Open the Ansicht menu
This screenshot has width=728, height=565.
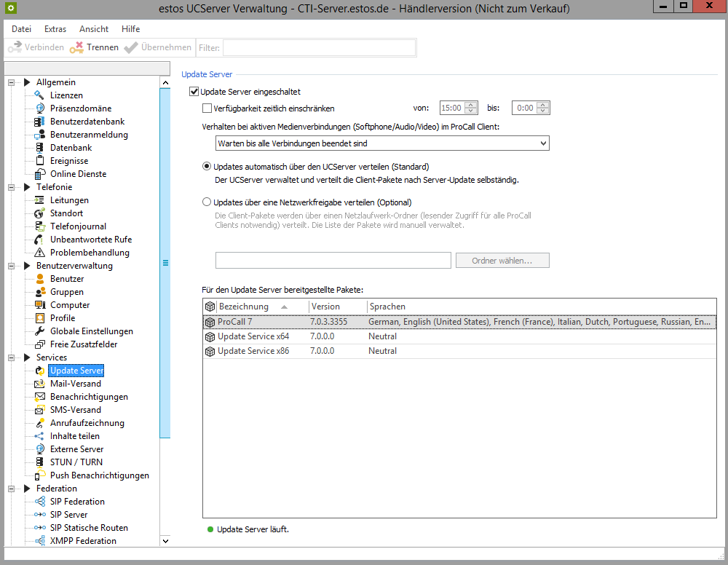94,29
